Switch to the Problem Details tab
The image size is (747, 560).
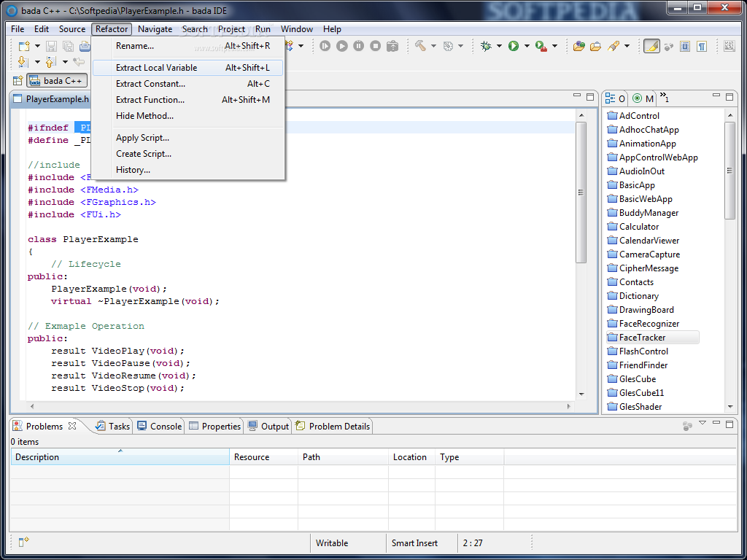click(333, 426)
